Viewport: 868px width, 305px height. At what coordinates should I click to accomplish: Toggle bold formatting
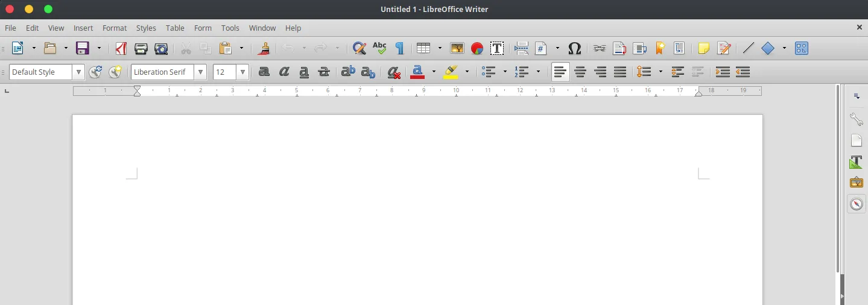point(264,72)
